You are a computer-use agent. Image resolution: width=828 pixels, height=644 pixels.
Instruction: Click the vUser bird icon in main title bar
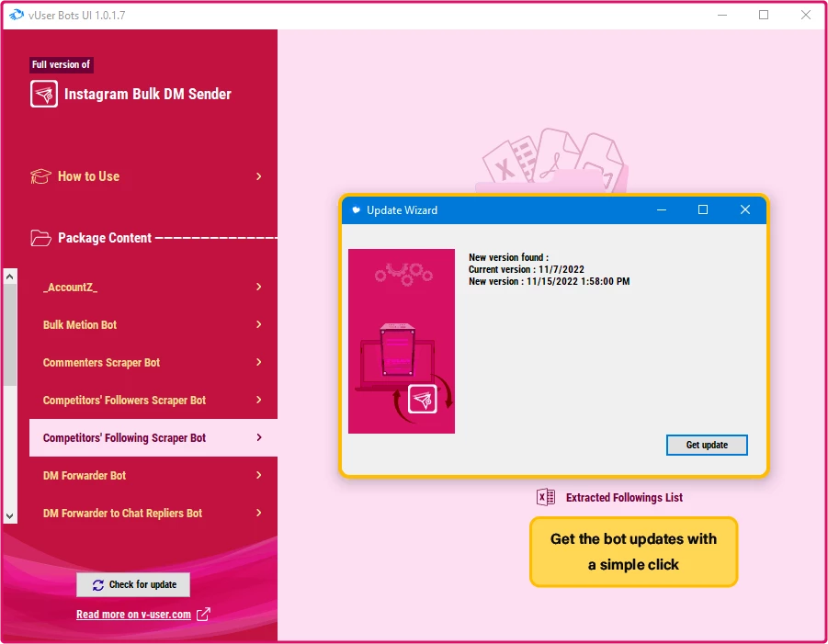coord(17,15)
